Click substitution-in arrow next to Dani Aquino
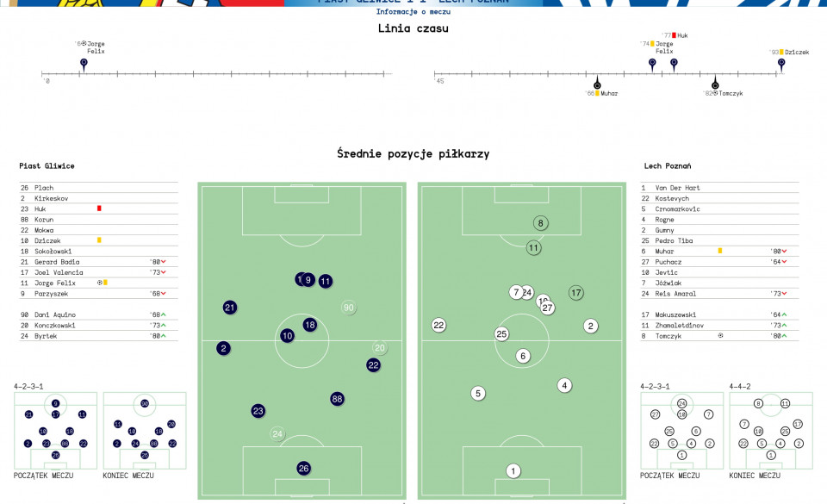This screenshot has width=827, height=504. pyautogui.click(x=164, y=314)
